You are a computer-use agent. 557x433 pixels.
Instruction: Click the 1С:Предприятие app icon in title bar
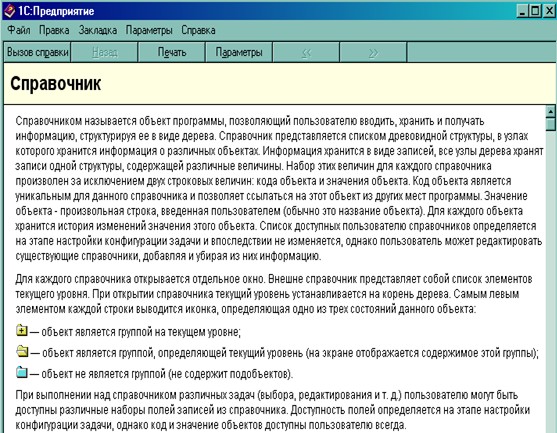pos(9,11)
